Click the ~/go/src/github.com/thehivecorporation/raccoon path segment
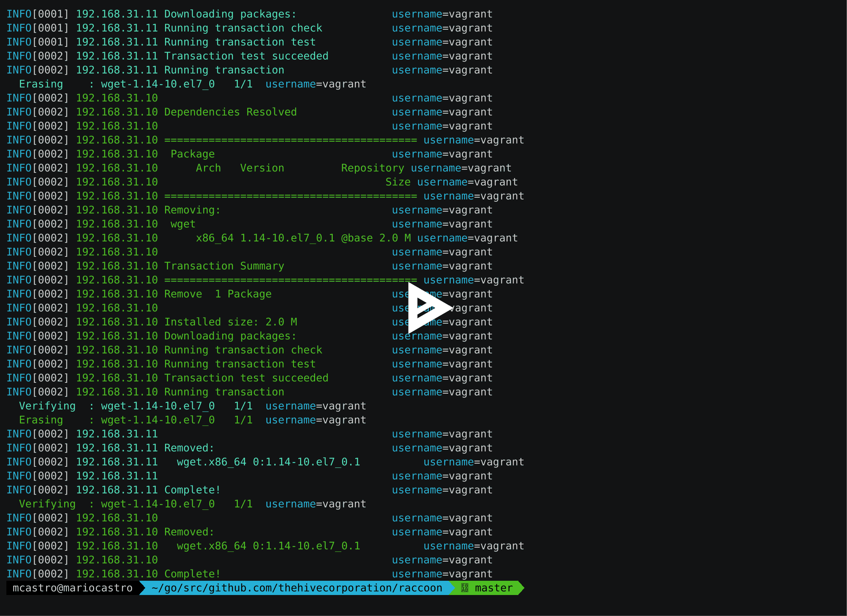Viewport: 847px width, 616px height. click(296, 588)
